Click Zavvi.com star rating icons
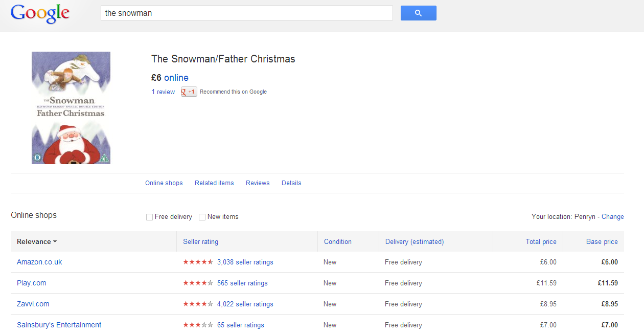Viewport: 644px width, 334px height. (x=198, y=304)
